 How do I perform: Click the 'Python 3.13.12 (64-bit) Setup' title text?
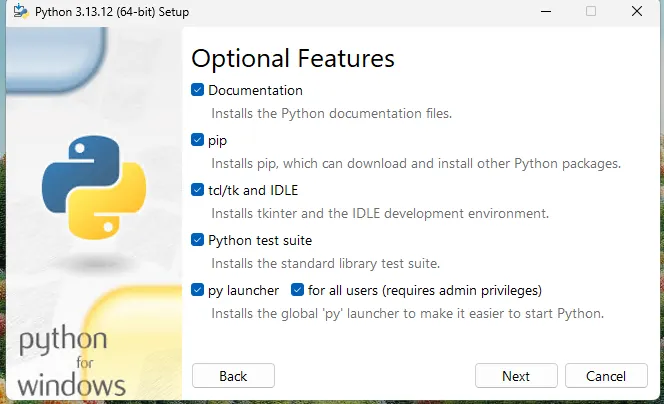tap(110, 12)
